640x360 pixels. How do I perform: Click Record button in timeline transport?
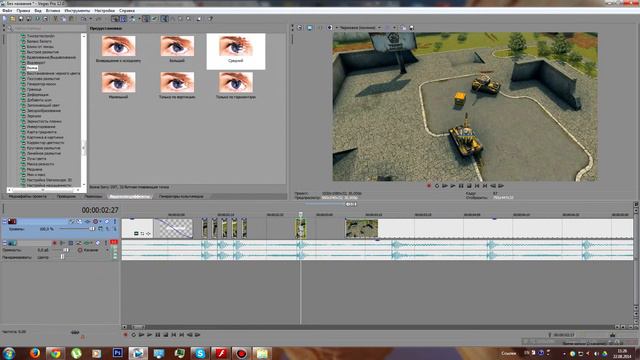(x=125, y=335)
